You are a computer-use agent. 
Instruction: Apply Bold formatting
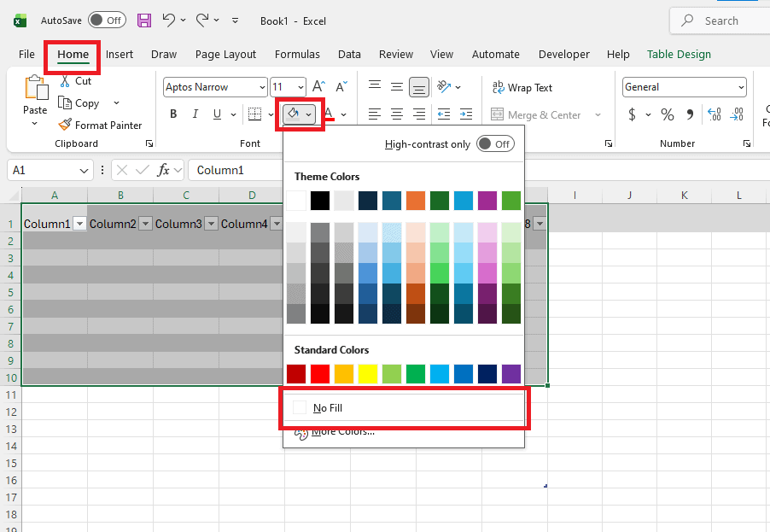coord(173,114)
